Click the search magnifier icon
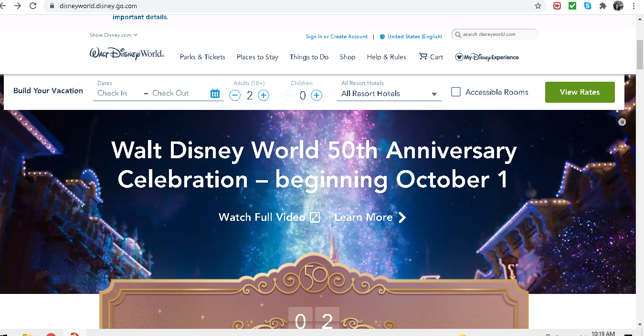 click(x=458, y=34)
